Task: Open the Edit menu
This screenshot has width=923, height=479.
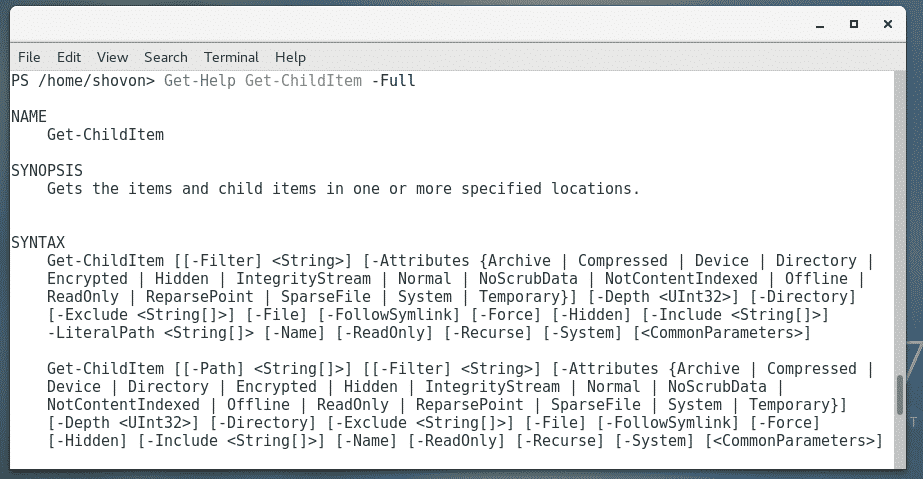Action: click(69, 57)
